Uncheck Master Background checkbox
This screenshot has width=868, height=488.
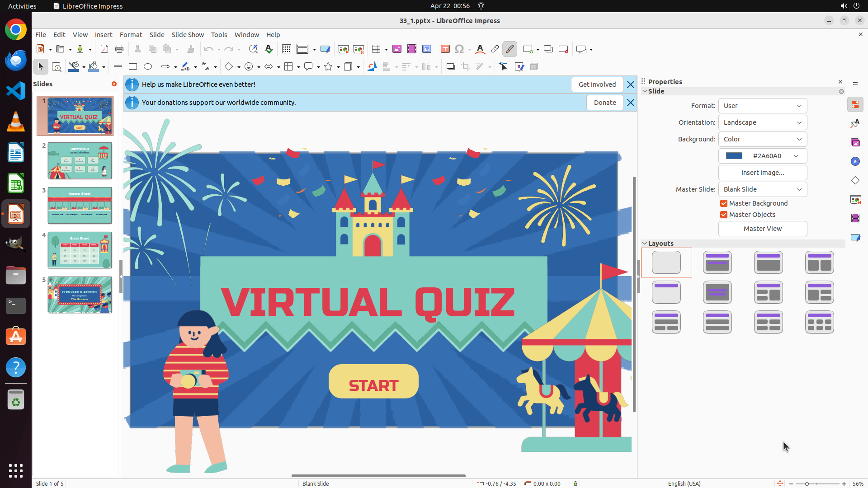click(x=724, y=203)
